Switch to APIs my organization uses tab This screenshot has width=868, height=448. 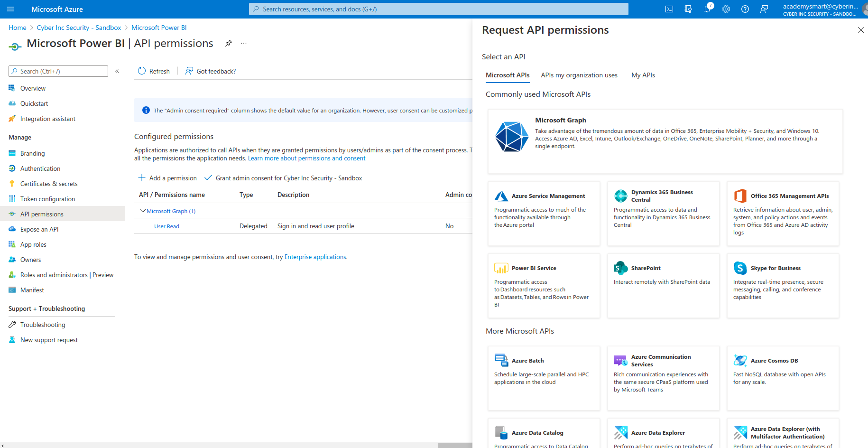click(579, 75)
